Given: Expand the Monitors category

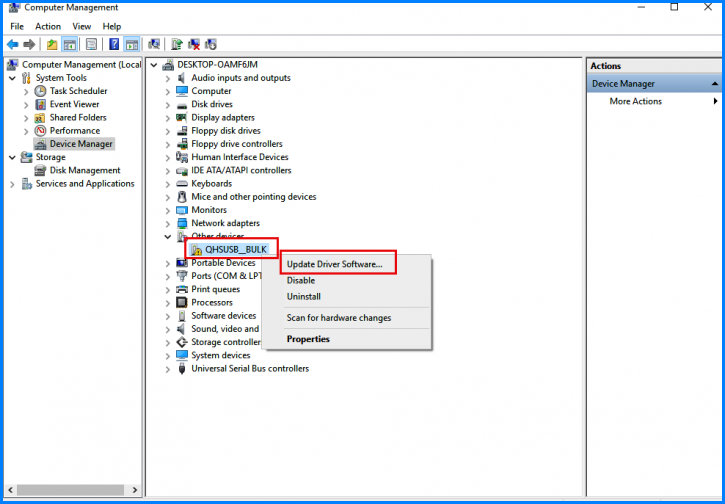Looking at the screenshot, I should [x=168, y=210].
